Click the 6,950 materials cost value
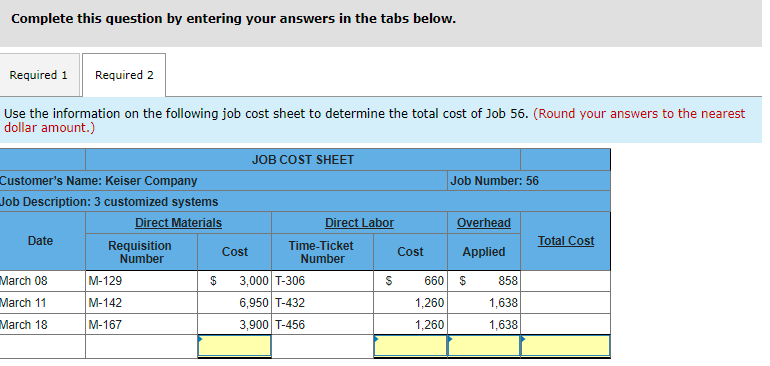The height and width of the screenshot is (366, 770). [x=254, y=303]
